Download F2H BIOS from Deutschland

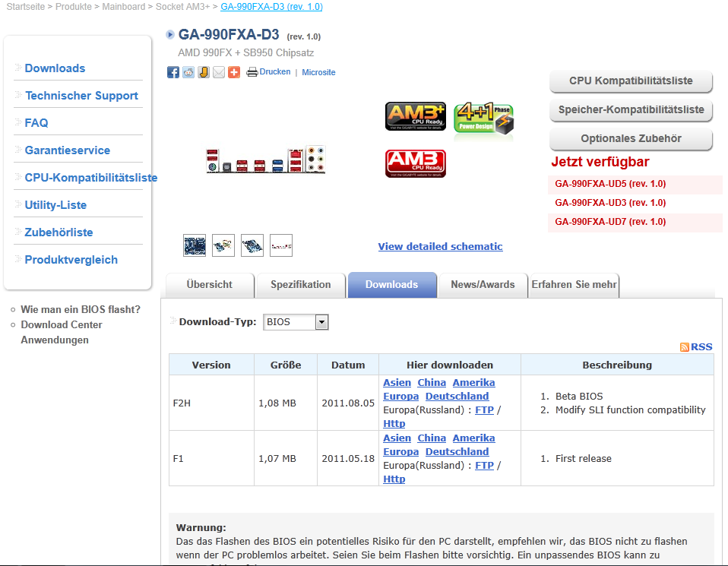click(457, 397)
